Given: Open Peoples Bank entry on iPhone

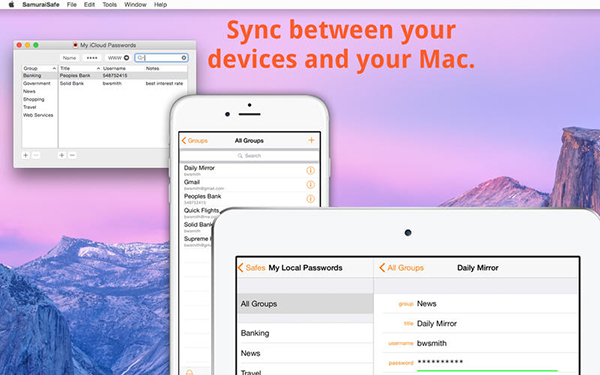Looking at the screenshot, I should (249, 199).
